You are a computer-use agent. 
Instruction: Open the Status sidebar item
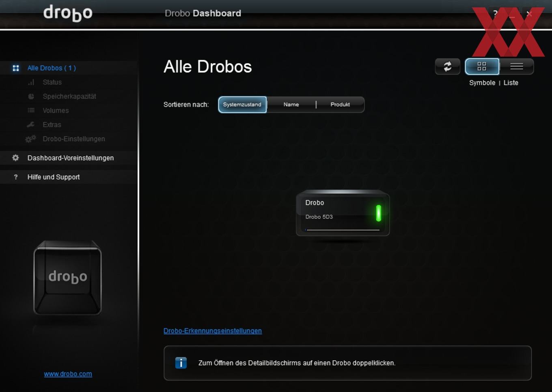[x=52, y=82]
